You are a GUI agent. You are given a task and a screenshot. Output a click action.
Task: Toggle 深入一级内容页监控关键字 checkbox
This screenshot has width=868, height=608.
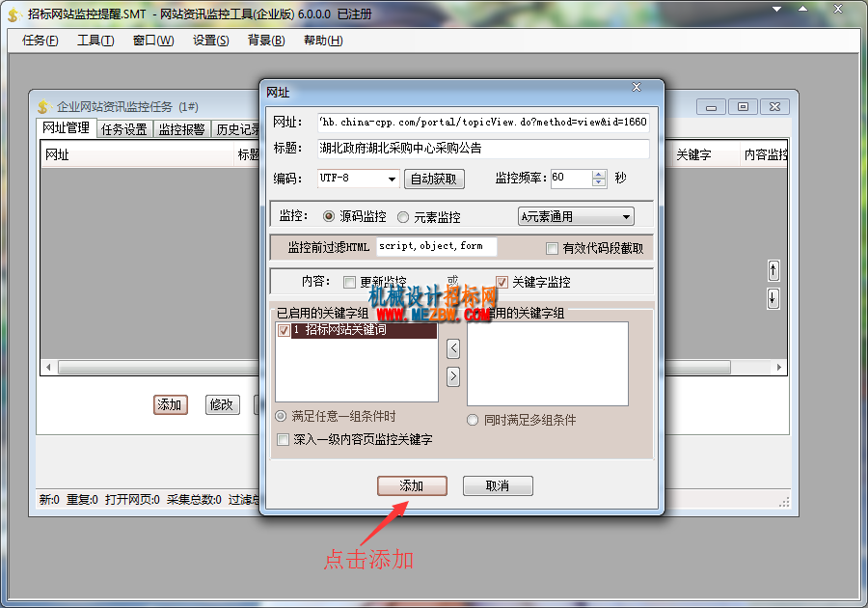coord(283,440)
